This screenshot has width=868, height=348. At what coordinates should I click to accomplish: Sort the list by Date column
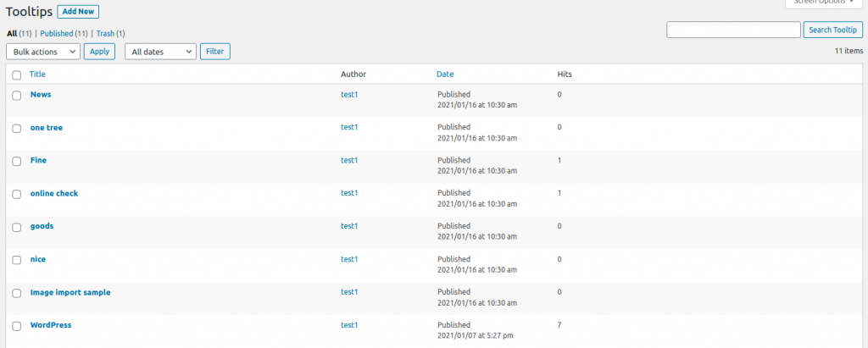445,75
